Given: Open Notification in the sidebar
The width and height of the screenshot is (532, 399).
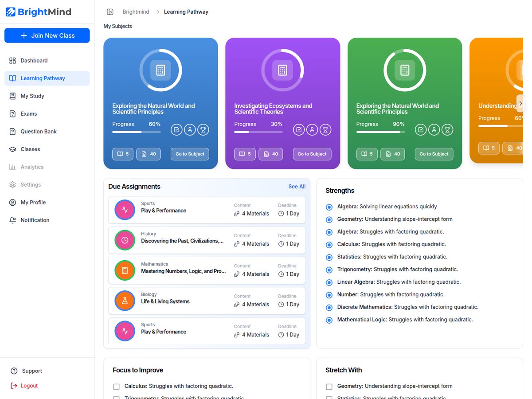Looking at the screenshot, I should (x=47, y=220).
